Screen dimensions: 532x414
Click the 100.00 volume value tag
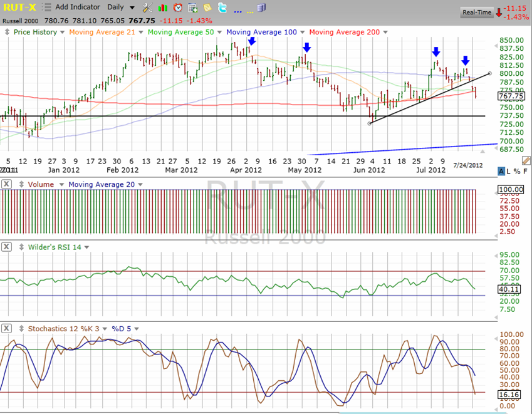coord(511,190)
